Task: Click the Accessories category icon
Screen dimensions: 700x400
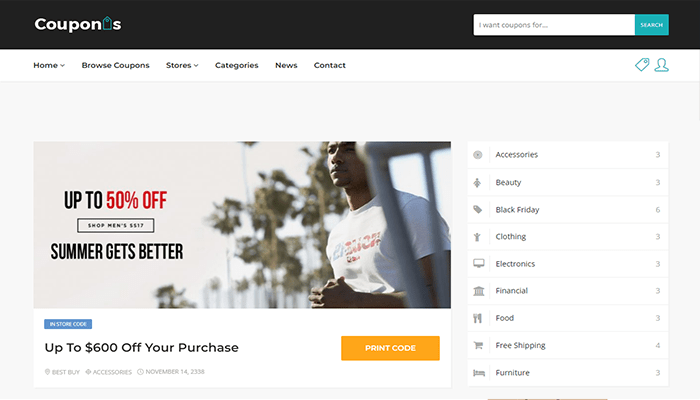Action: coord(478,155)
